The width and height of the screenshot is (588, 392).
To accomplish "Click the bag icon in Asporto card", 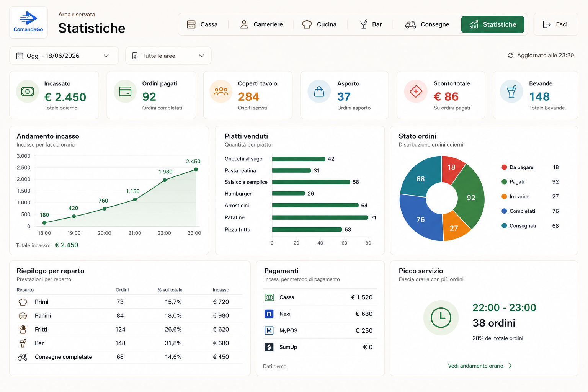I will pos(319,91).
